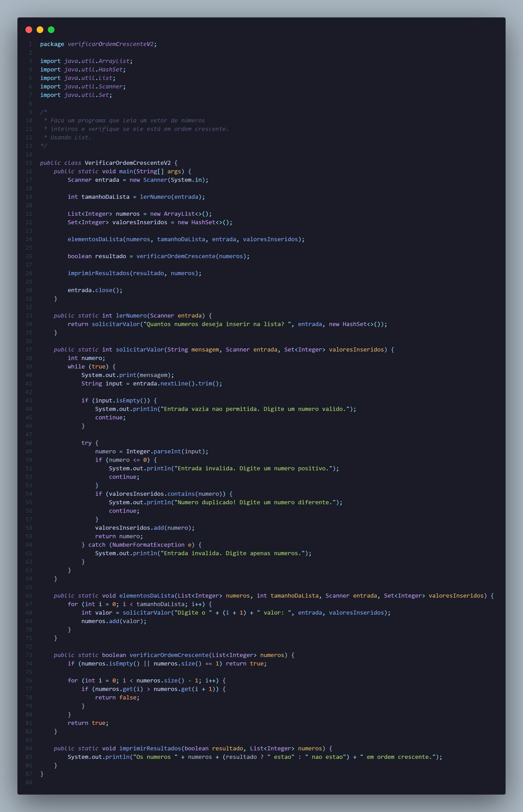Click the 'return numero;' statement
The width and height of the screenshot is (523, 812).
point(119,537)
